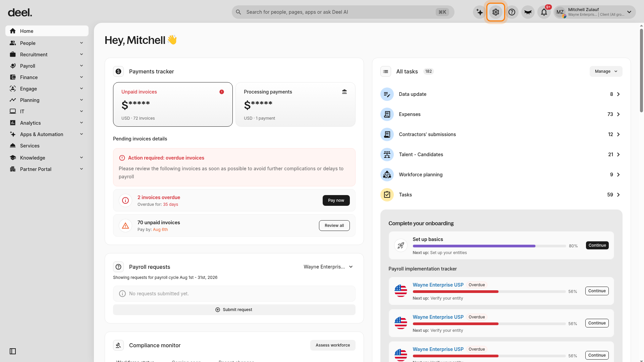
Task: Click the Data update task icon
Action: pos(387,94)
